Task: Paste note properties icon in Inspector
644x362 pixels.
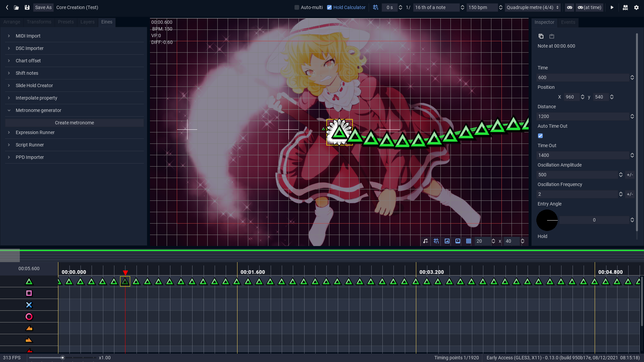Action: pos(552,36)
